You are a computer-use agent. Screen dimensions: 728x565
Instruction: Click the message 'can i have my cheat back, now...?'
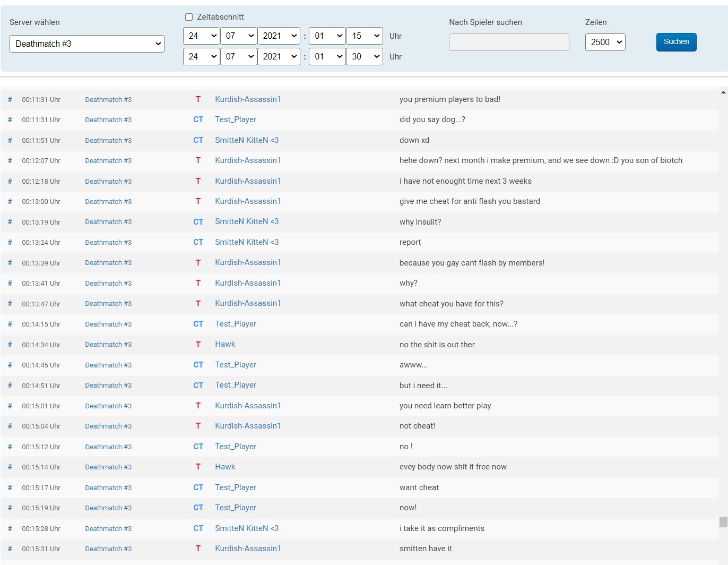tap(458, 324)
